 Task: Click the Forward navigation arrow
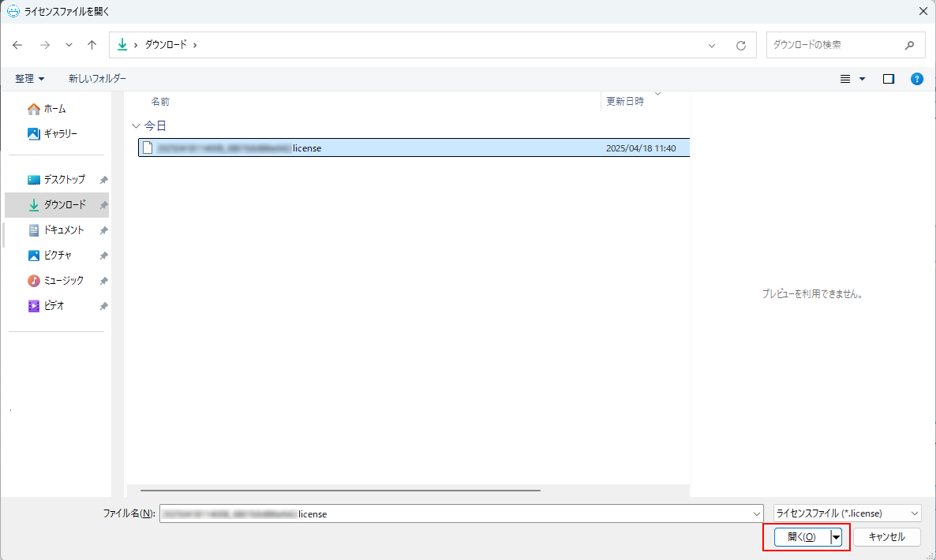click(44, 45)
